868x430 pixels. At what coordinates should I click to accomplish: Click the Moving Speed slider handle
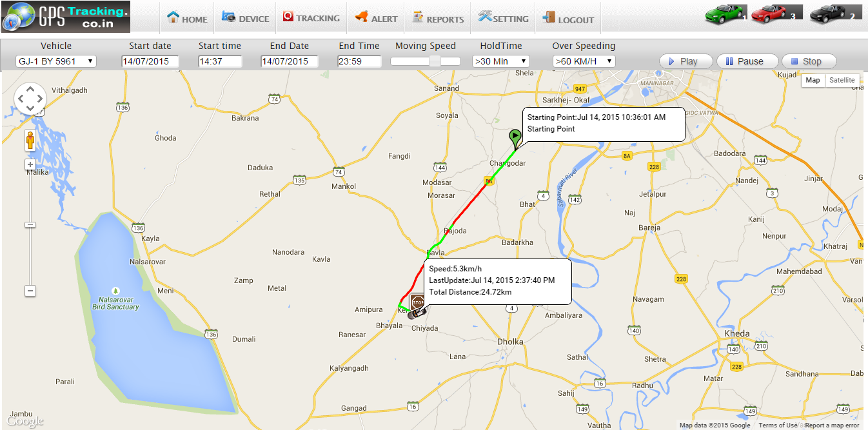435,61
